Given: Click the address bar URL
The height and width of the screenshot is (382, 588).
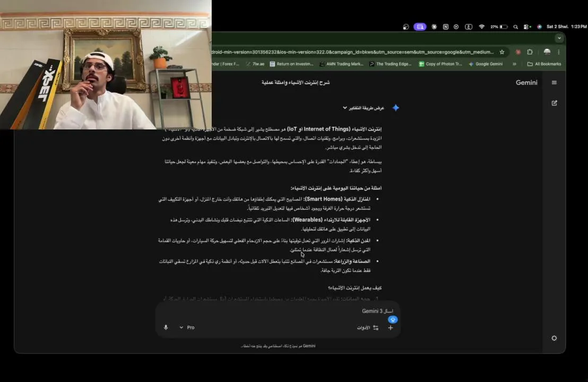Looking at the screenshot, I should (352, 52).
